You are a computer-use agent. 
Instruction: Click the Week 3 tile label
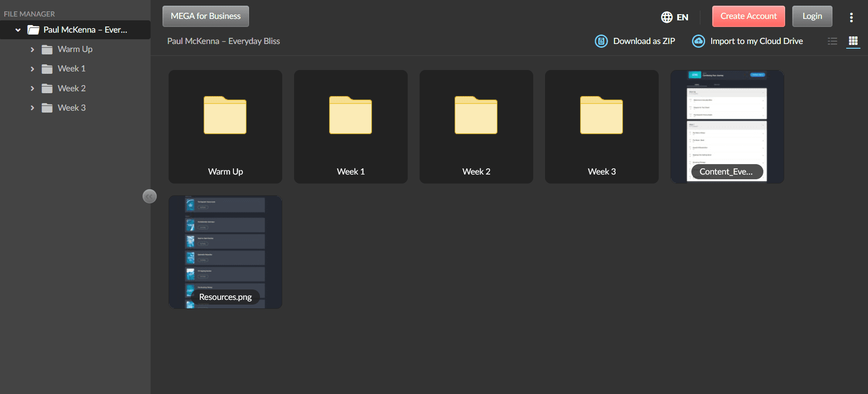point(602,172)
